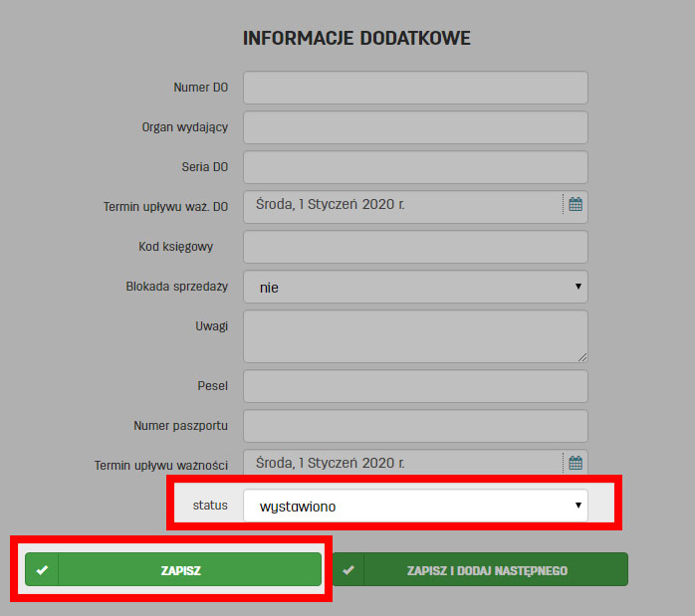Image resolution: width=695 pixels, height=616 pixels.
Task: Click the Numer paszportu input box
Action: point(415,426)
